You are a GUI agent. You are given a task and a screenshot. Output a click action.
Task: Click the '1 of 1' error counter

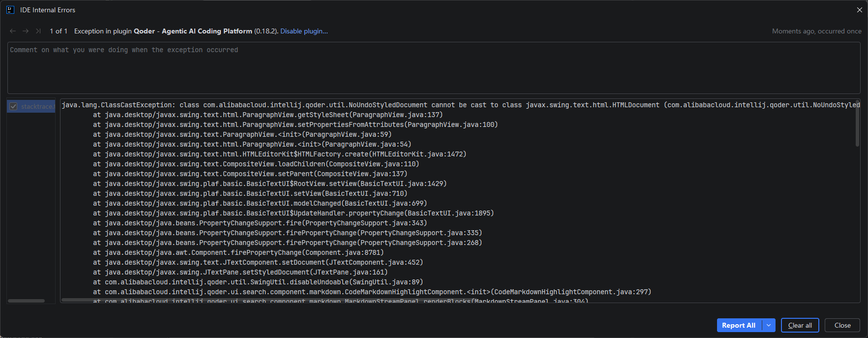[59, 31]
